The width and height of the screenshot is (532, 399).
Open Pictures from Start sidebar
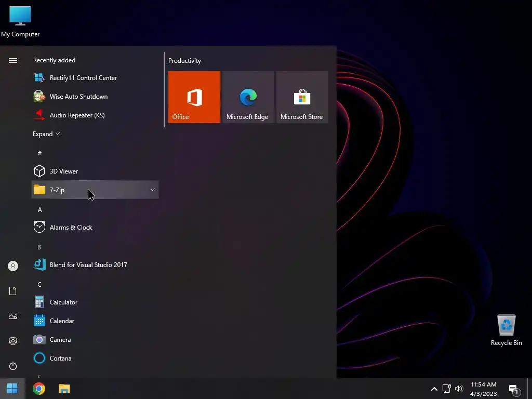[x=13, y=316]
